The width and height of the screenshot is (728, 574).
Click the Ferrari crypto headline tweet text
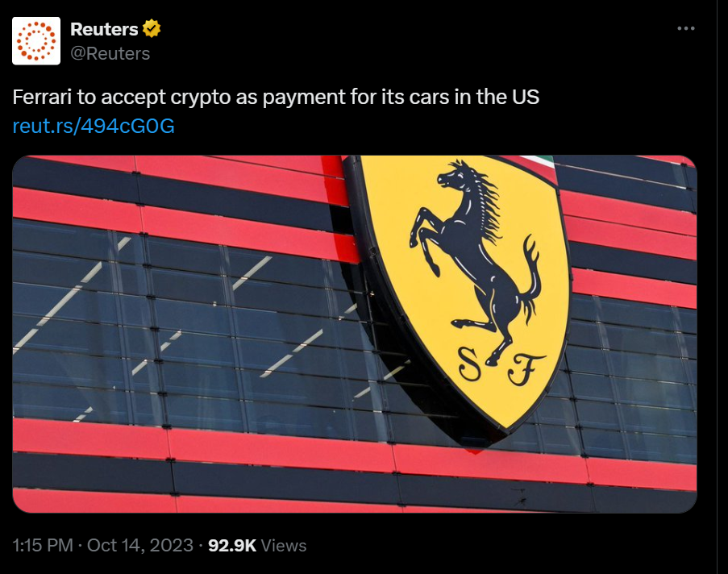pos(276,98)
